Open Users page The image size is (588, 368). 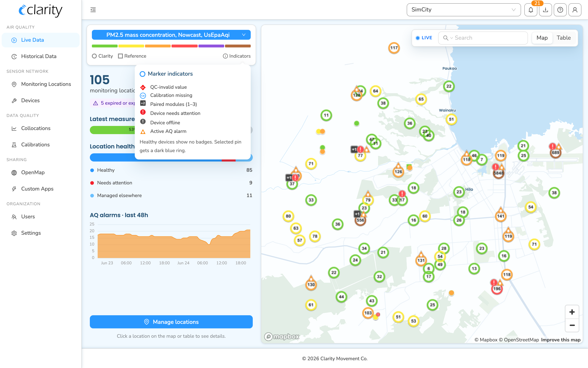[x=41, y=217]
